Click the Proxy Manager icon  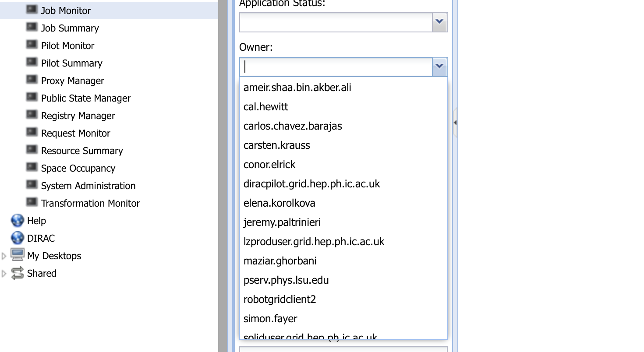[x=32, y=80]
